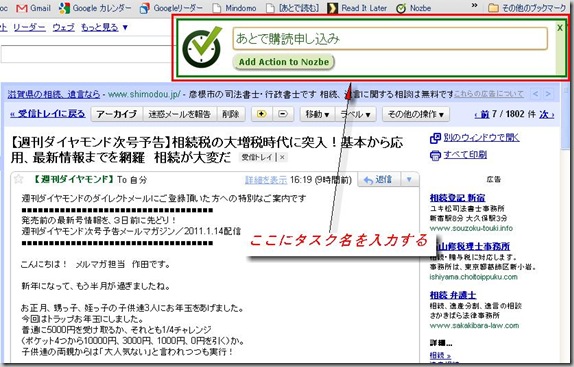Open the 滋賀県の相続、遺言なら ad link
Image resolution: width=574 pixels, height=367 pixels.
pos(54,94)
